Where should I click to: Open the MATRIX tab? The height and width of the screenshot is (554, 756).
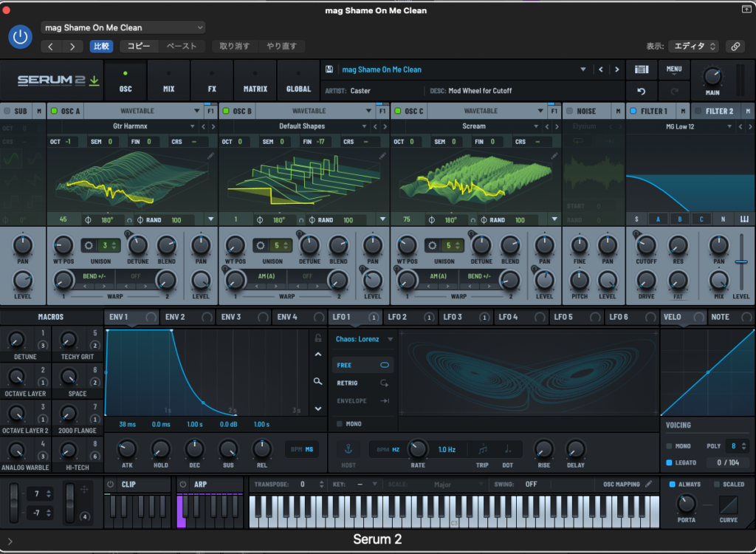coord(255,81)
